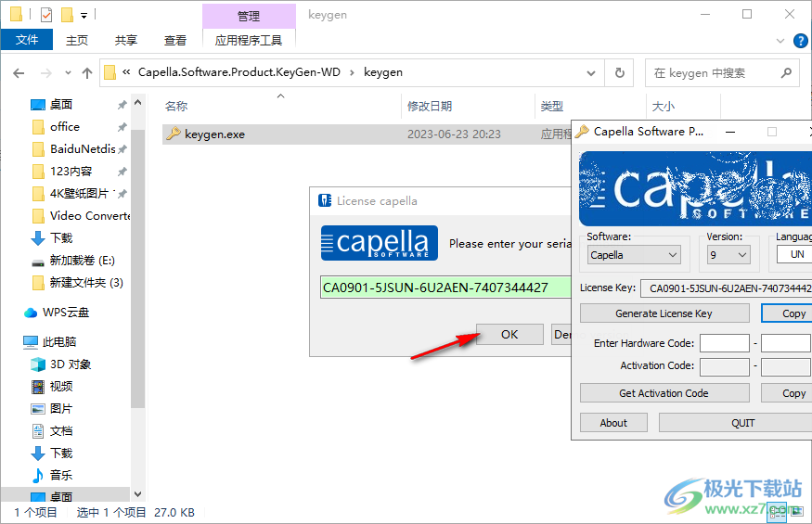Open 文档 library folder
This screenshot has width=812, height=524.
coord(61,431)
